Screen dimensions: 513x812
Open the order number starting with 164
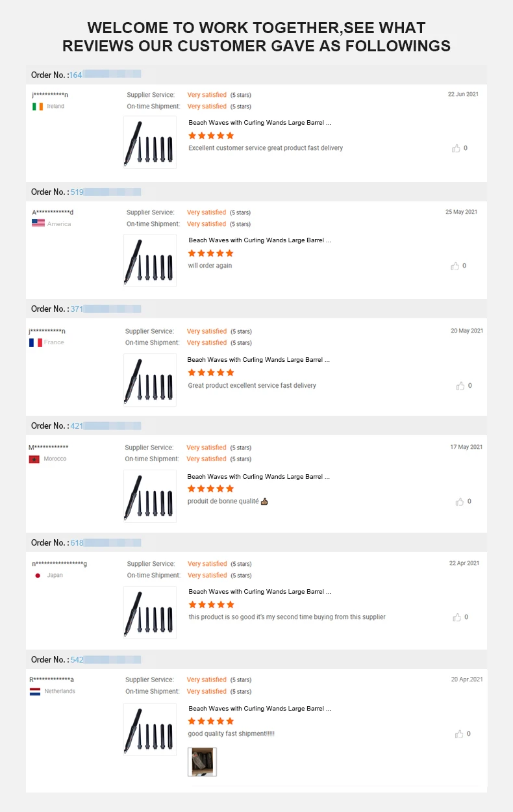76,75
